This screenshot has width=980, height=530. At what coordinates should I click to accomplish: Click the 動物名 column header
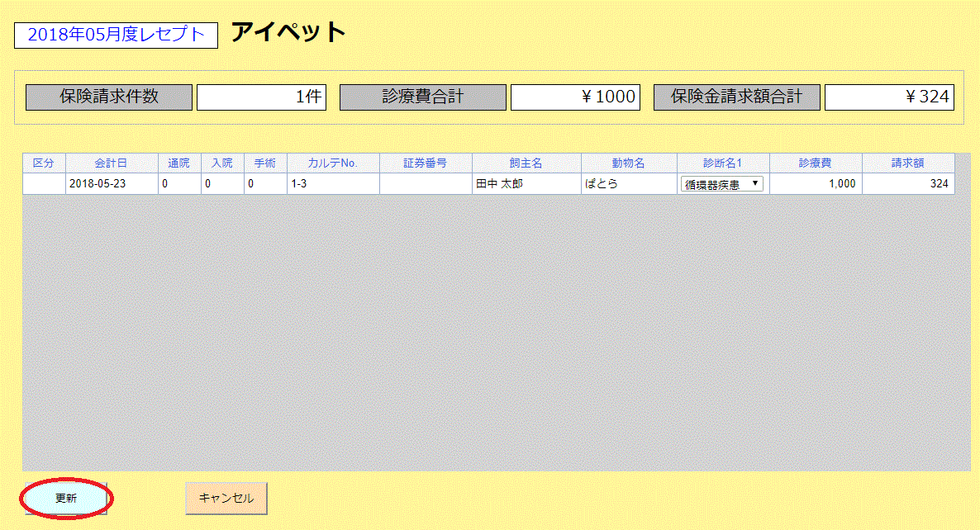coord(629,163)
